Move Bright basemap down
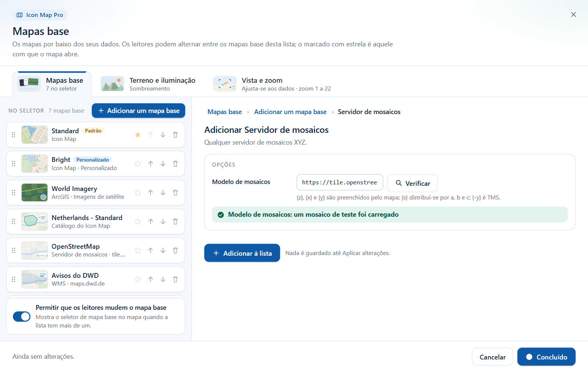Screen dimensions: 588x372 [163, 164]
